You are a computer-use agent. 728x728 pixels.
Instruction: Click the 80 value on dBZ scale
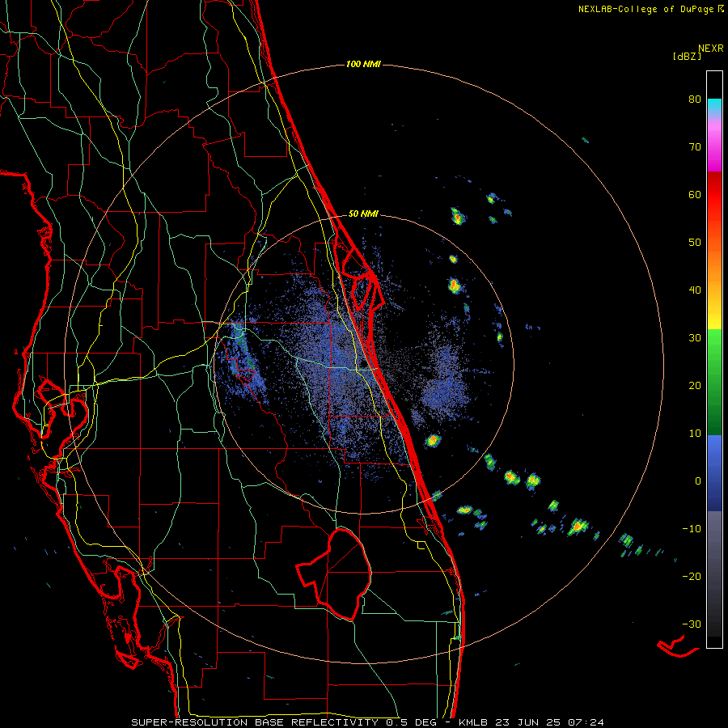(695, 99)
